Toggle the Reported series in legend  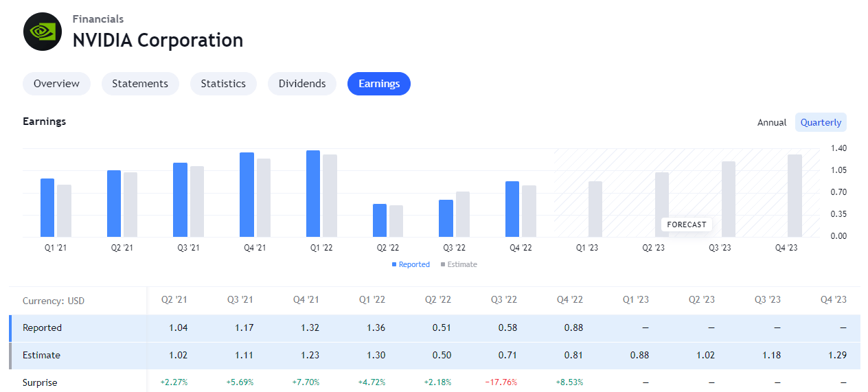pyautogui.click(x=411, y=264)
